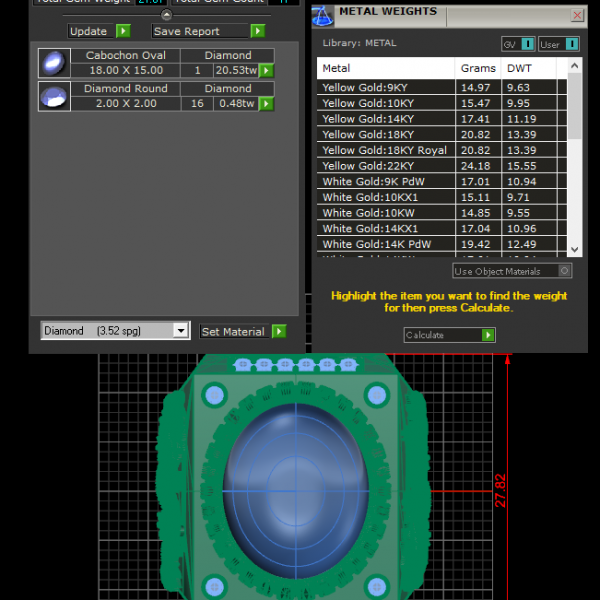Image resolution: width=600 pixels, height=600 pixels.
Task: Click the Metal Weights scale icon
Action: tap(323, 15)
